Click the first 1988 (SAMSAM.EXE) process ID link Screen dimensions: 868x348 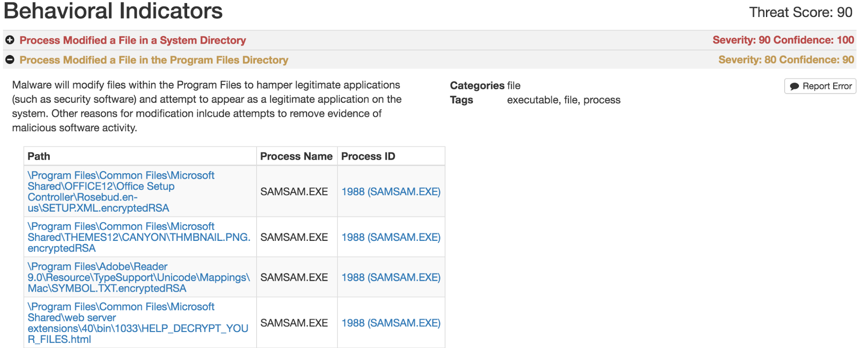(391, 191)
